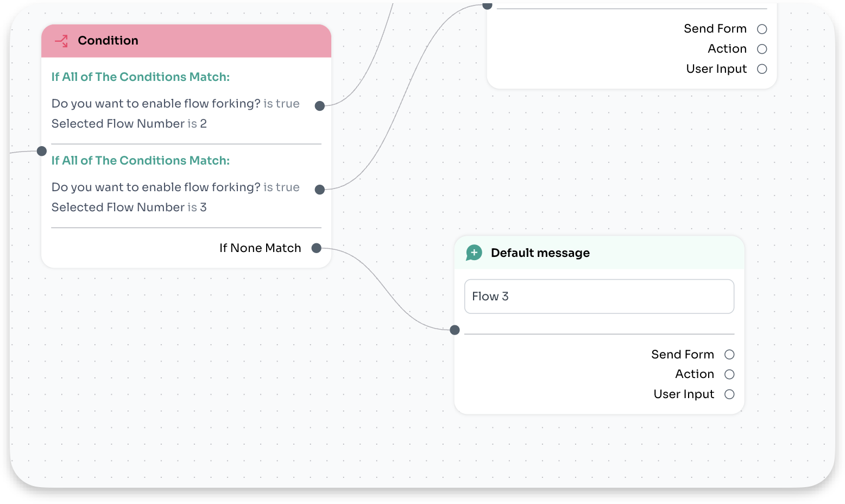Select Send Form port on upper node

pos(762,29)
